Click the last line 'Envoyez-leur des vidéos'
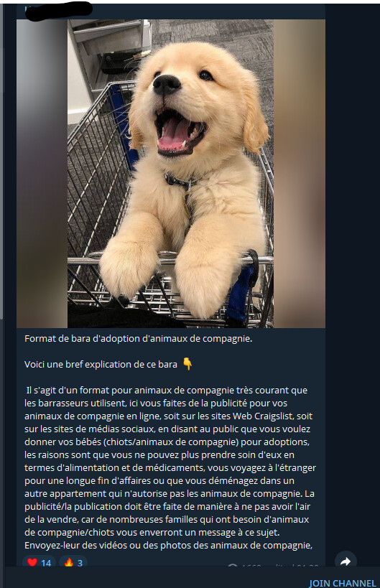 click(x=168, y=545)
